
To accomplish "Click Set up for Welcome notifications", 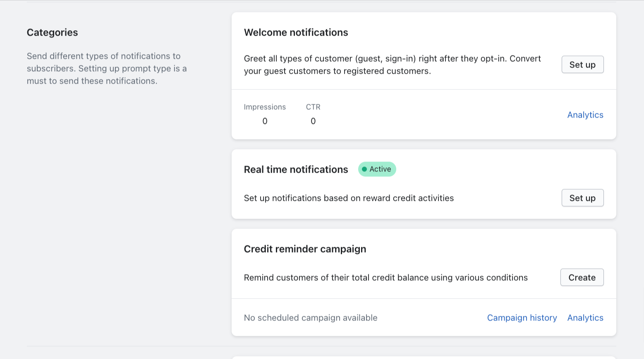I will [x=582, y=65].
